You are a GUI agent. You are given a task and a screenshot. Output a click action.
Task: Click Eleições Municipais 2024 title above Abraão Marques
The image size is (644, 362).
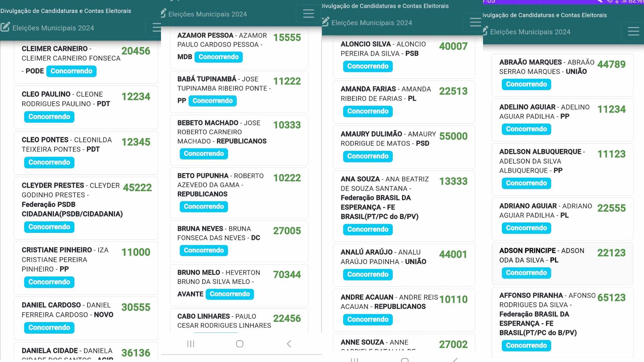tap(530, 32)
